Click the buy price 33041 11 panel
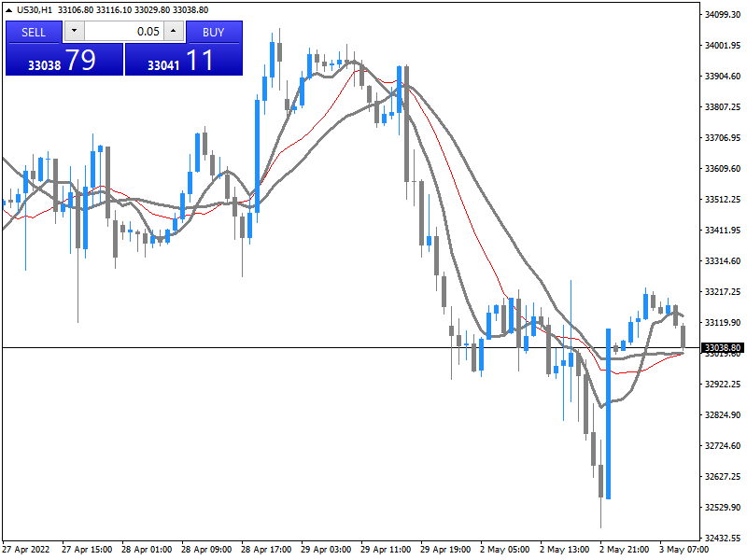Viewport: 747px width, 560px height. click(183, 61)
